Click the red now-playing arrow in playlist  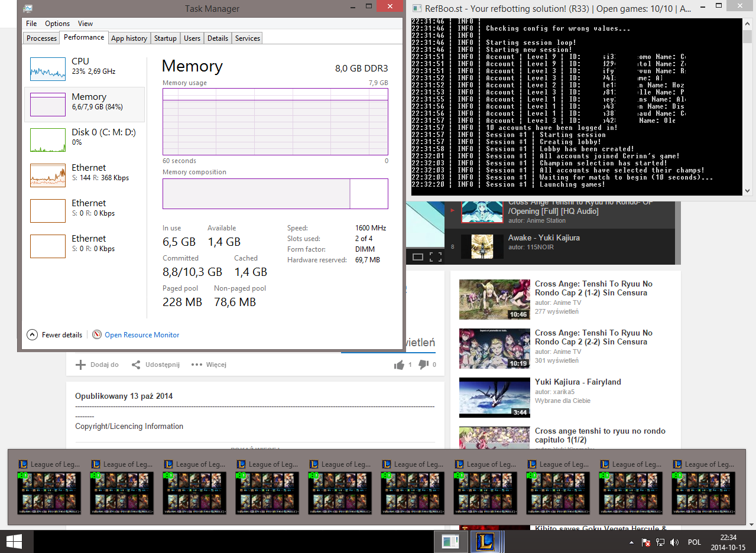(453, 210)
